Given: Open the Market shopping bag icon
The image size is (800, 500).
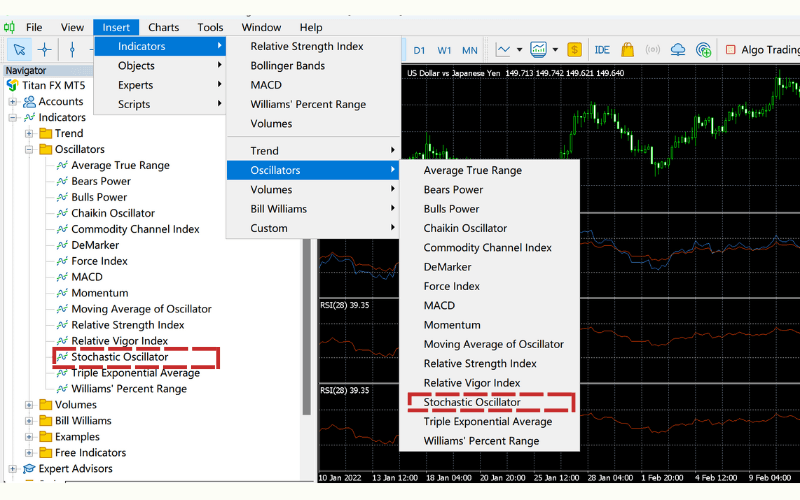Looking at the screenshot, I should [627, 49].
